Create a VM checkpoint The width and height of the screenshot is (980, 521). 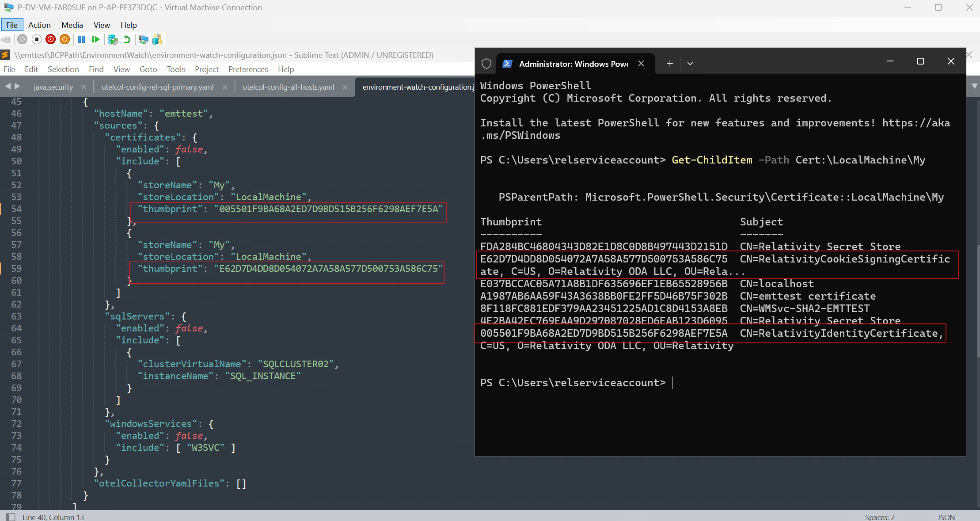(x=113, y=39)
